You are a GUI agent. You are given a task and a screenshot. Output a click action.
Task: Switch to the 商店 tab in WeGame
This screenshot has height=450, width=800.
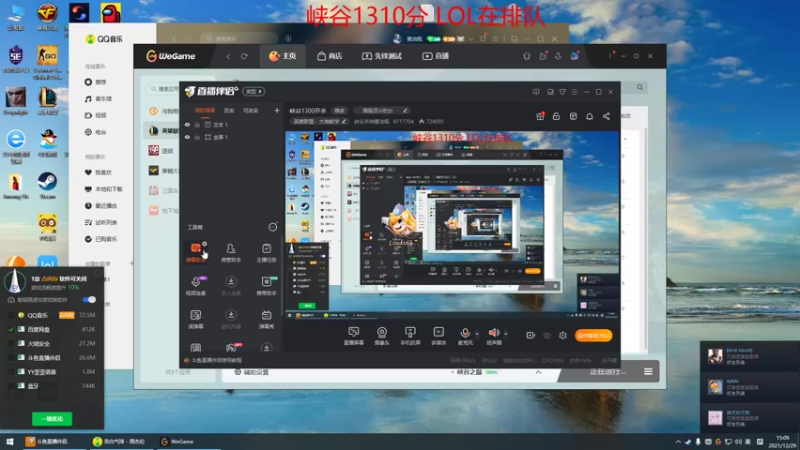coord(330,56)
